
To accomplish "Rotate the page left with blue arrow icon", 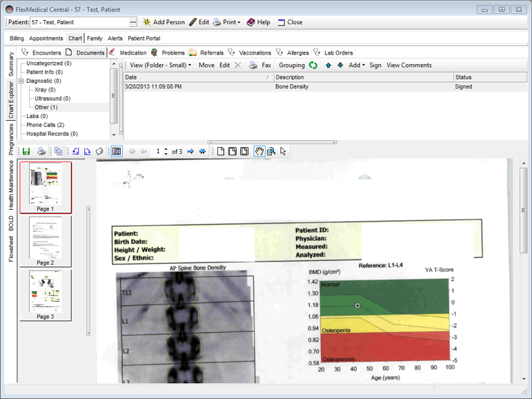I will pyautogui.click(x=76, y=151).
